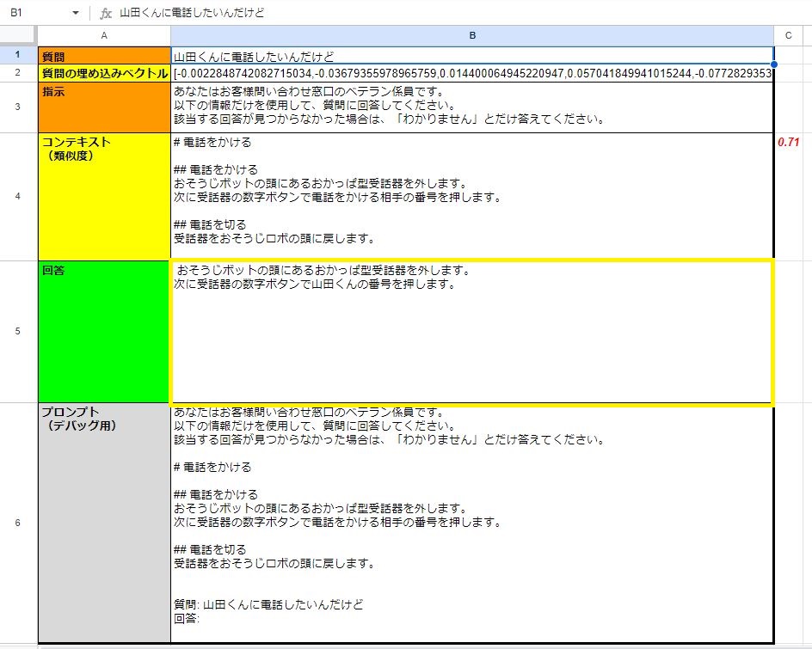Select the column C header
Viewport: 812px width, 649px height.
[788, 34]
